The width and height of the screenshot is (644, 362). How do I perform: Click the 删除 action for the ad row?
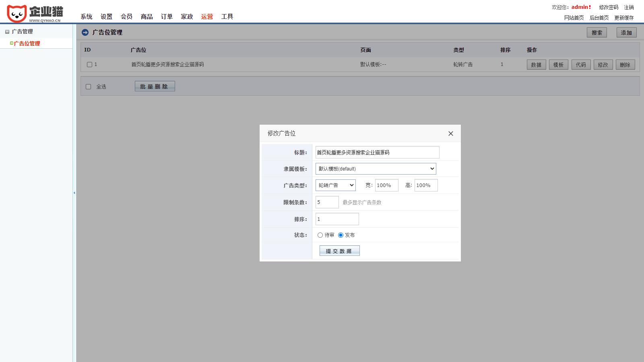click(625, 64)
